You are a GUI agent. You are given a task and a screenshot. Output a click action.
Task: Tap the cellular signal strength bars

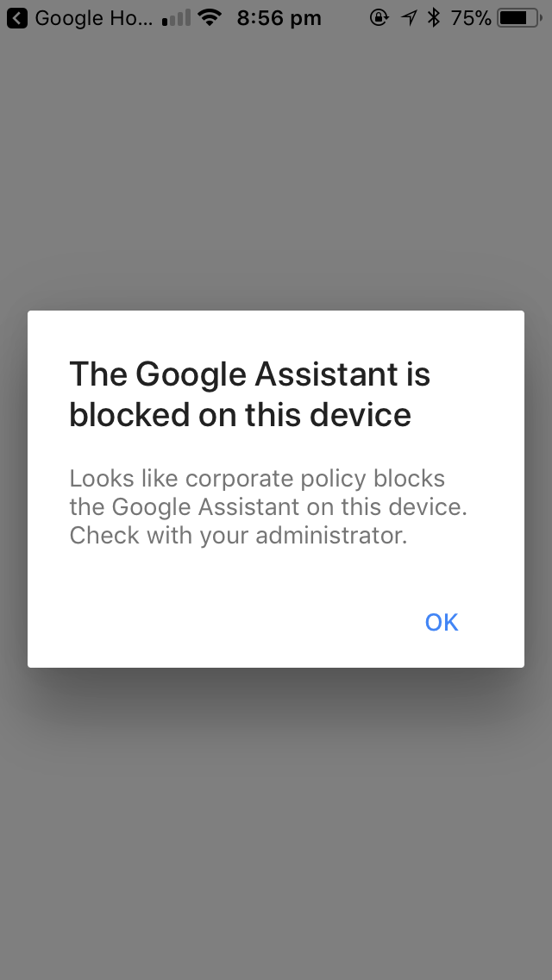[x=175, y=17]
